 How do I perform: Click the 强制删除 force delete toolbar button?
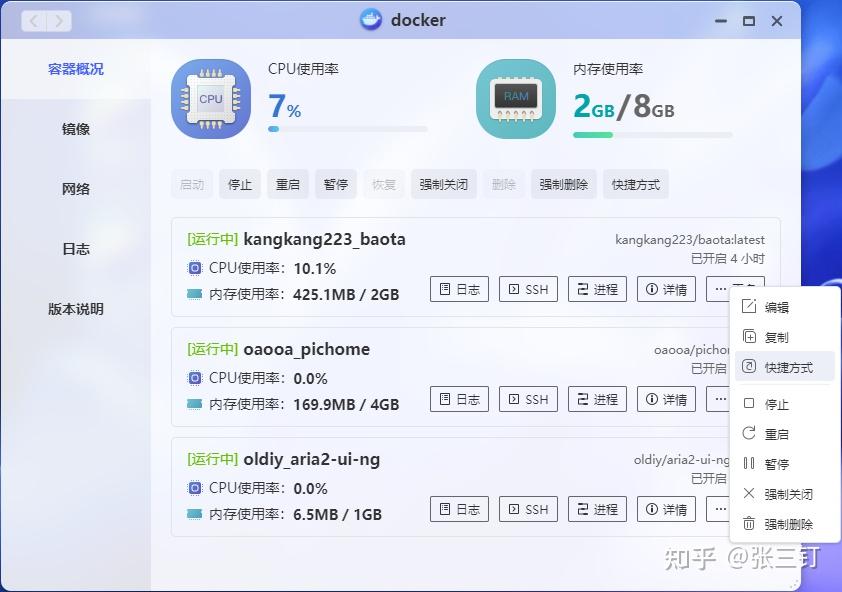point(563,184)
